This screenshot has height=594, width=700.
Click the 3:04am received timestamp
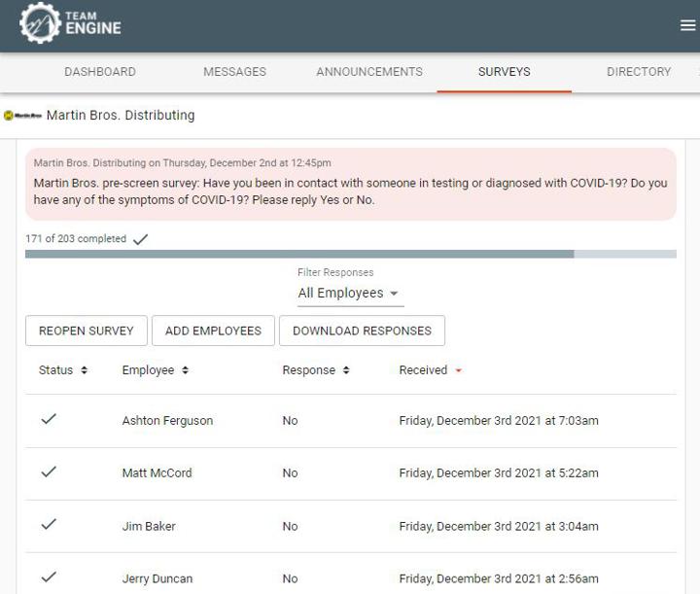pyautogui.click(x=499, y=526)
